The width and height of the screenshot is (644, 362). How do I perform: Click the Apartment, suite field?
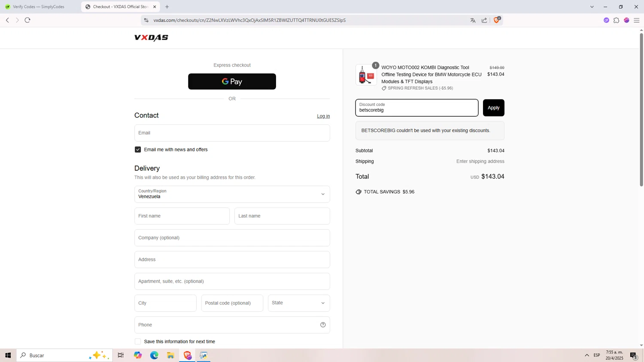tap(232, 281)
